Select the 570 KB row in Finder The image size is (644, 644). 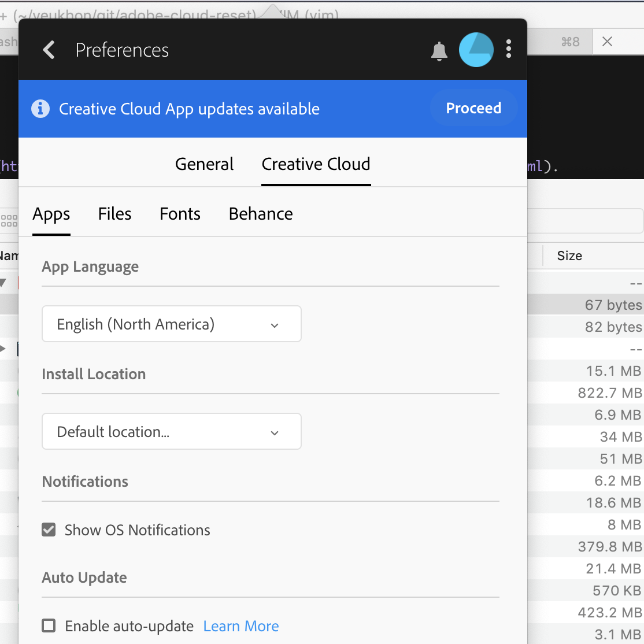(586, 590)
